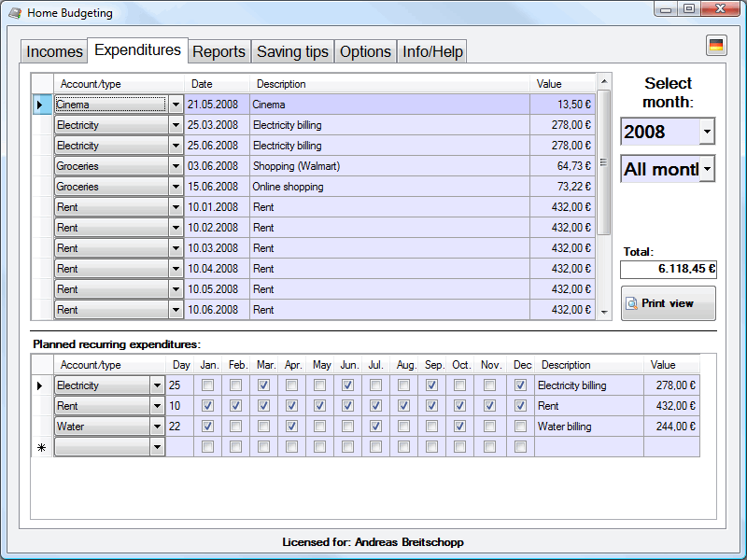
Task: Open the 2008 year dropdown
Action: pyautogui.click(x=706, y=132)
